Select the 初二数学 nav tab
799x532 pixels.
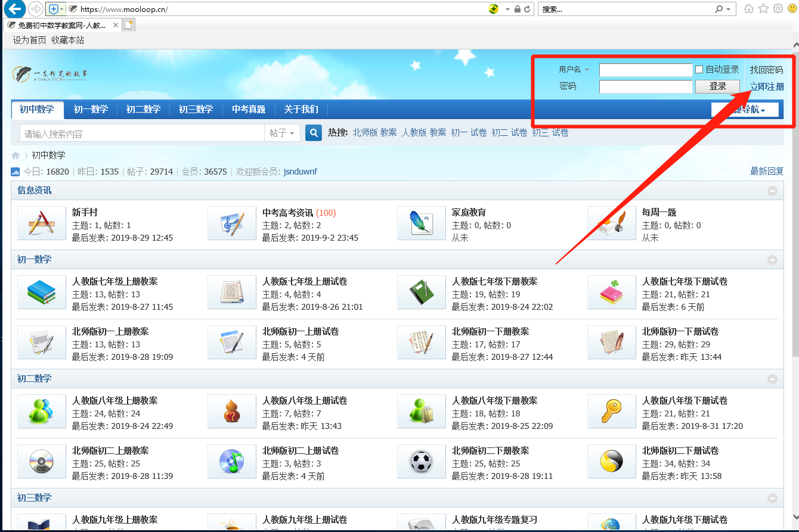click(x=143, y=110)
